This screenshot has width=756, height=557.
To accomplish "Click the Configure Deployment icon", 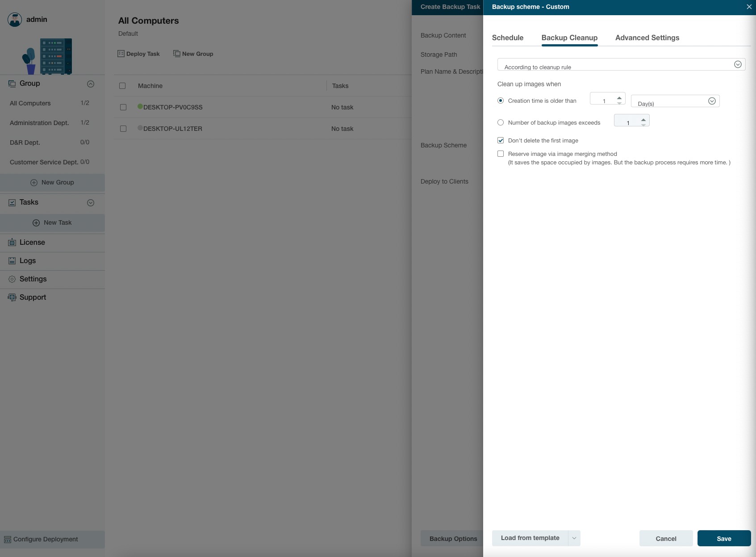I will pos(8,540).
